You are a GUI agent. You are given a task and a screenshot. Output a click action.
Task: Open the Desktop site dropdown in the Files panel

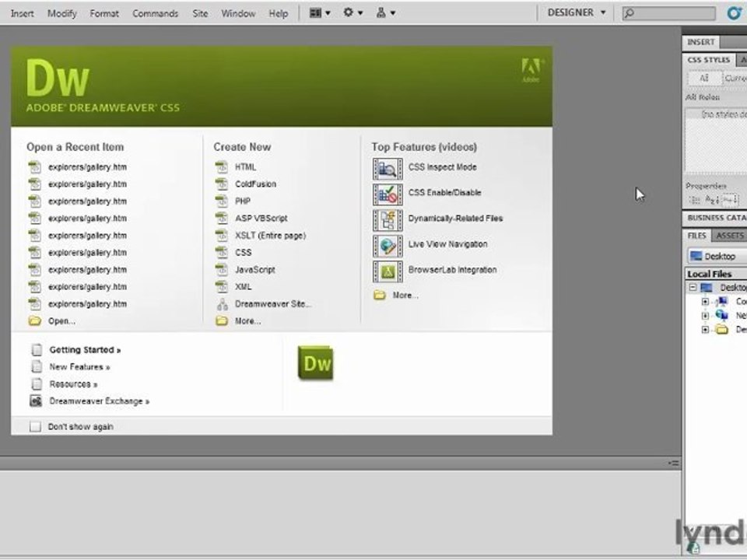tap(717, 256)
